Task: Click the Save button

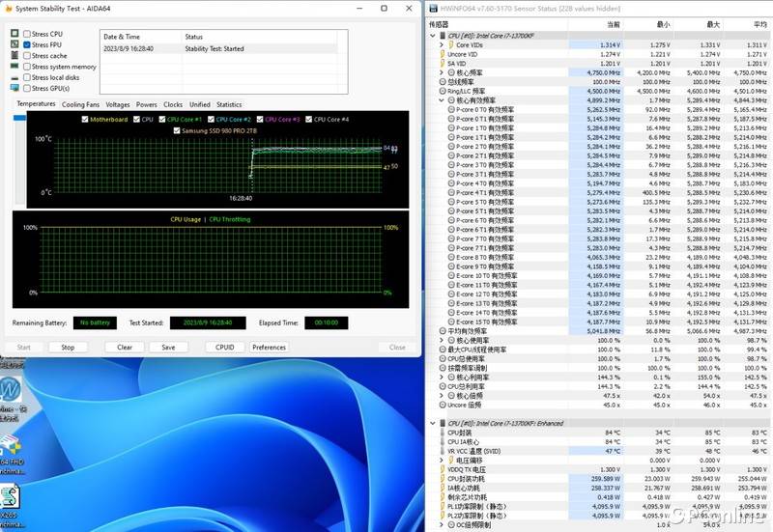Action: (x=168, y=348)
